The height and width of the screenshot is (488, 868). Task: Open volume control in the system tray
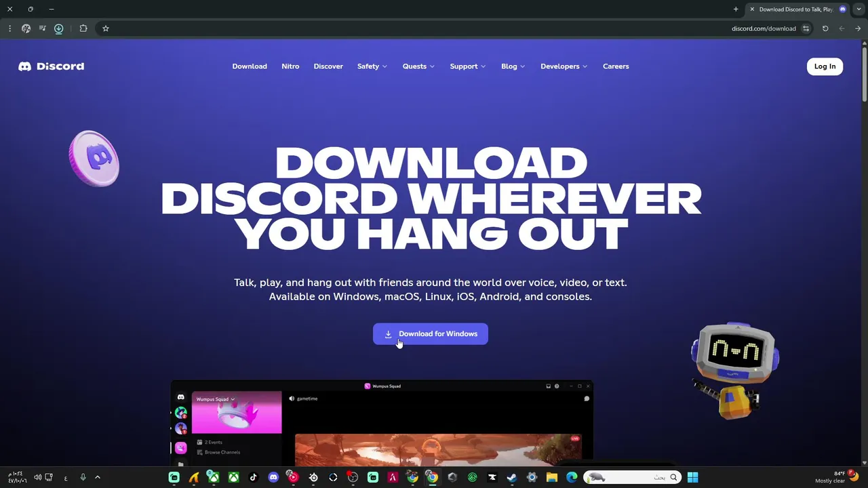38,477
